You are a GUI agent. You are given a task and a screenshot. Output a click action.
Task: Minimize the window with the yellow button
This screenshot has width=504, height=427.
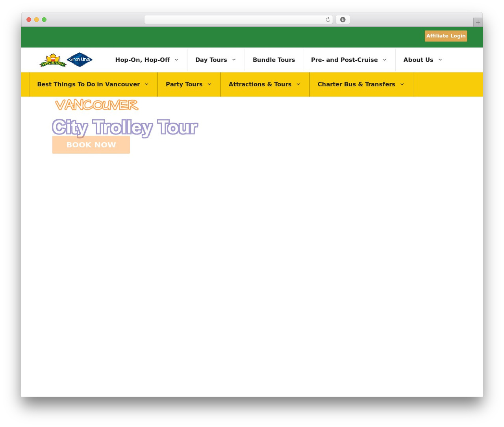(x=37, y=20)
